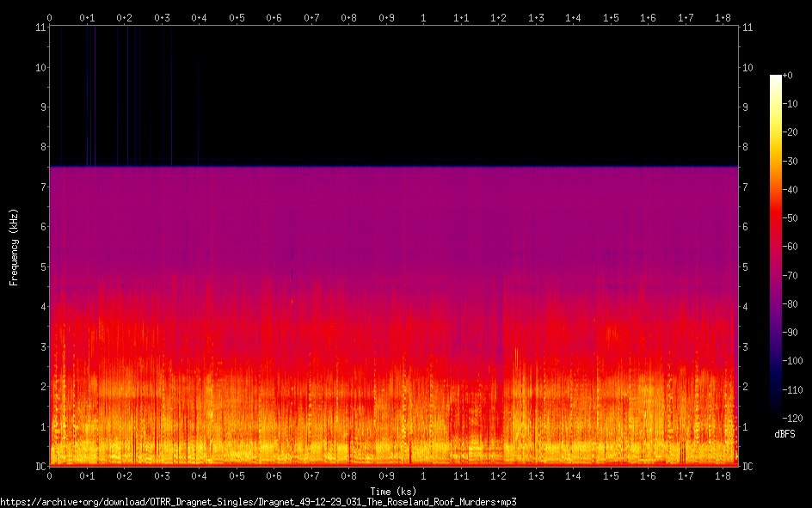Click the 2 kHz label on the left axis

42,387
